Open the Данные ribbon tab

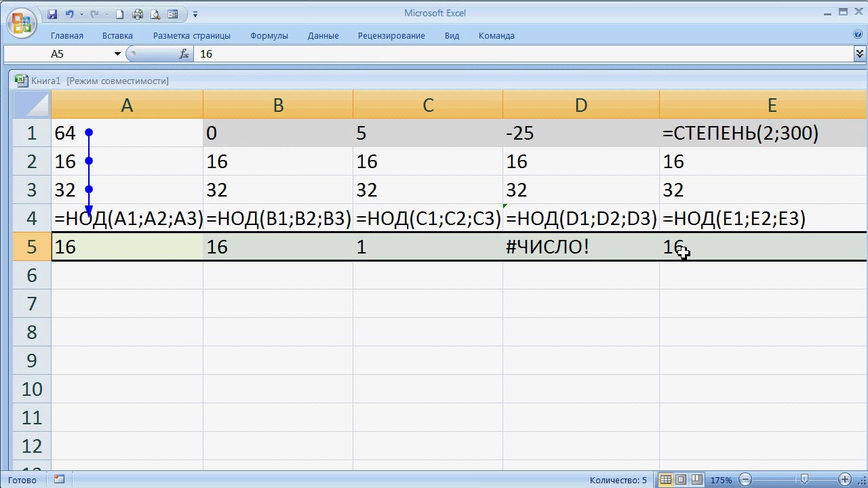pos(323,35)
